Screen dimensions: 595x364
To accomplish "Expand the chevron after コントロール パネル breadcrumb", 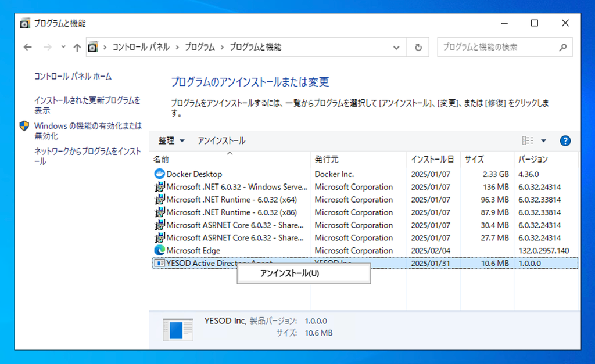I will pos(177,47).
